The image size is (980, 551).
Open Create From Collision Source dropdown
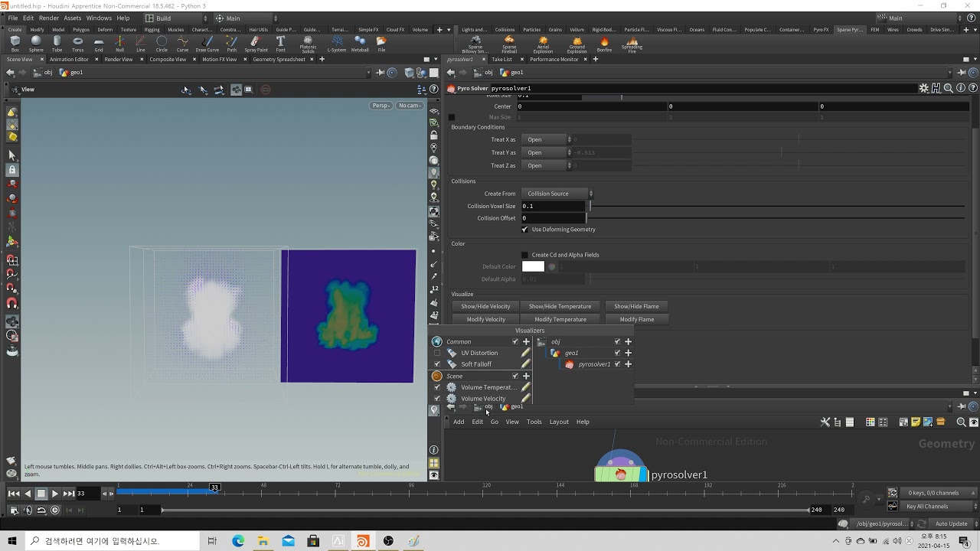click(557, 194)
